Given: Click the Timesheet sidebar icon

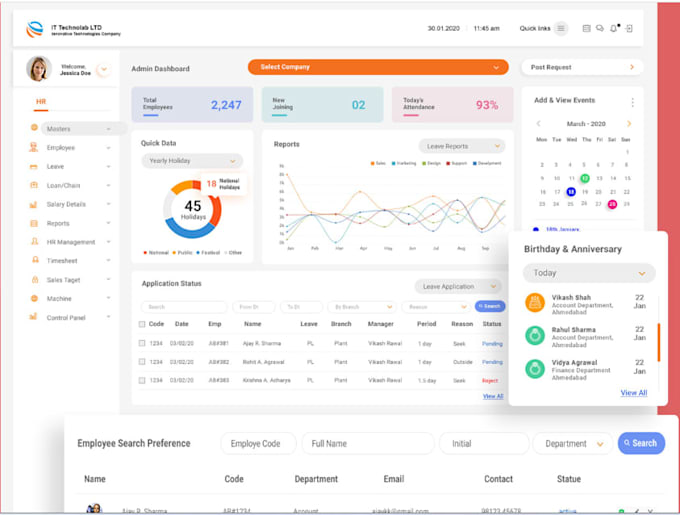Looking at the screenshot, I should (35, 260).
